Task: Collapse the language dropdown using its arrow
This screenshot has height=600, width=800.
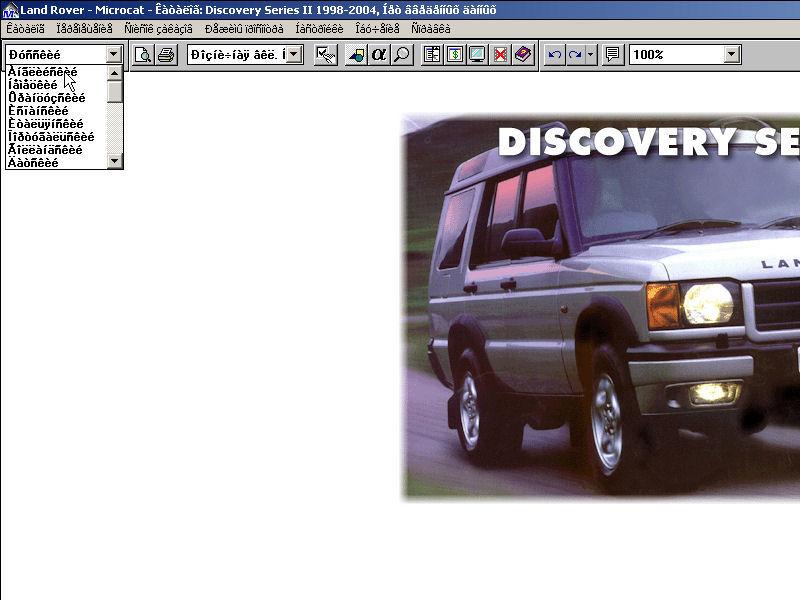Action: (113, 54)
